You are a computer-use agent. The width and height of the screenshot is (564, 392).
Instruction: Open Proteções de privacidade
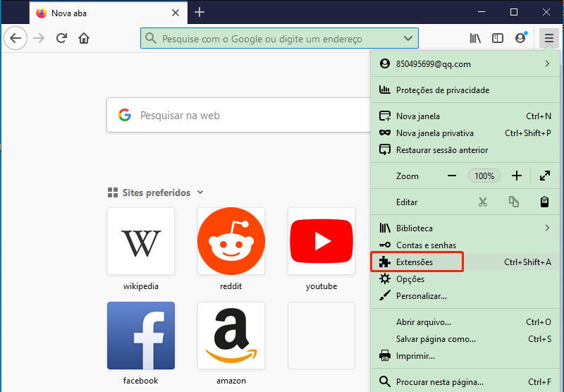(x=465, y=90)
